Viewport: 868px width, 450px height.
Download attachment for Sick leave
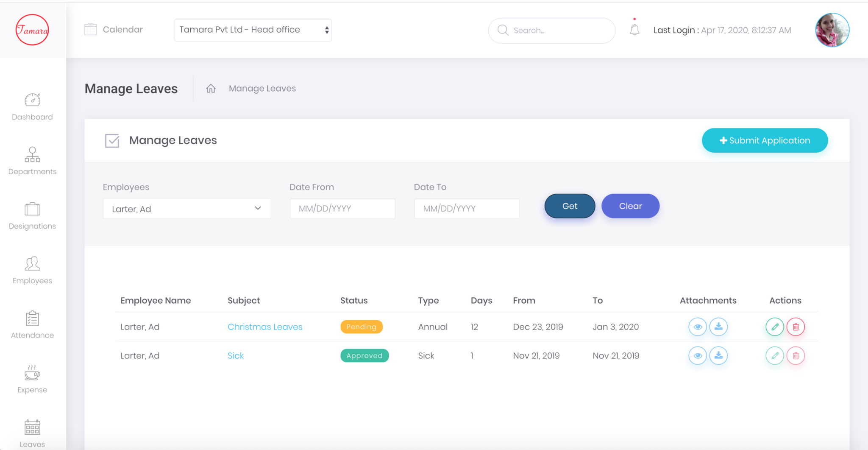[x=718, y=355]
